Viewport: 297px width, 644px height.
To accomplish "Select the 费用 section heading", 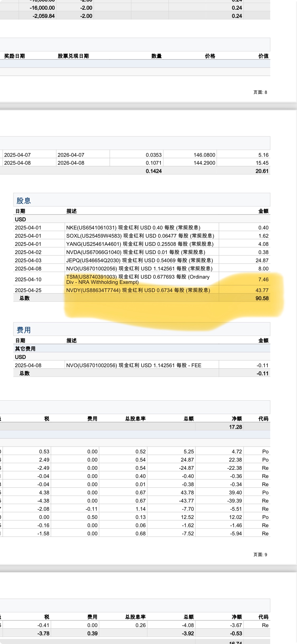I will click(24, 330).
